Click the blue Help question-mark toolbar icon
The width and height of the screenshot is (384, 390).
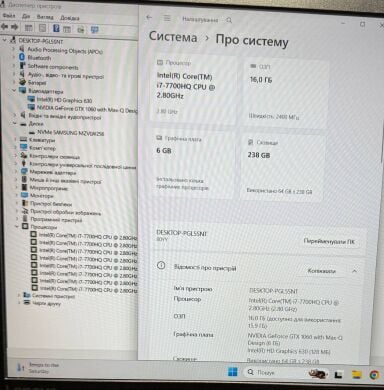click(x=56, y=28)
